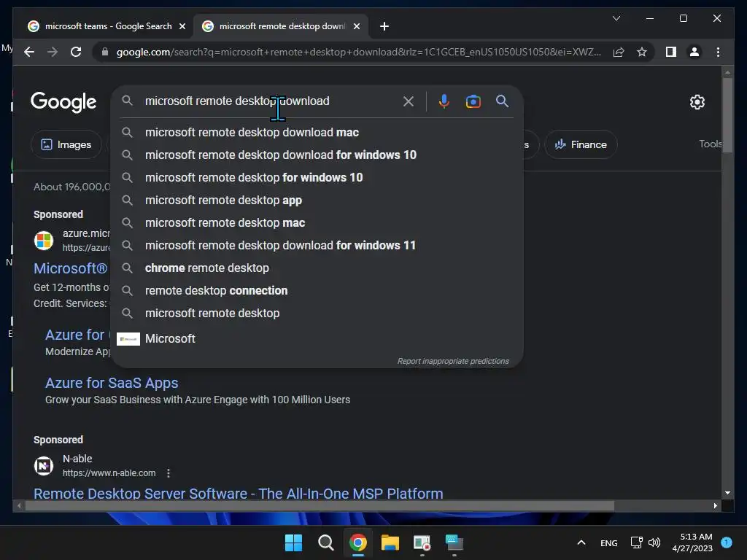Choose suggestion 'chrome remote desktop'
Viewport: 747px width, 560px height.
pyautogui.click(x=317, y=268)
